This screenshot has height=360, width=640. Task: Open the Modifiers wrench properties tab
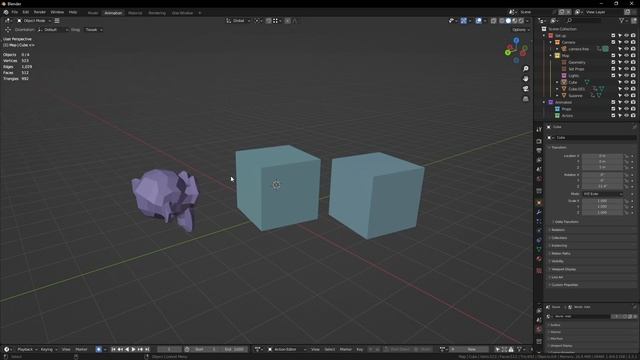539,212
